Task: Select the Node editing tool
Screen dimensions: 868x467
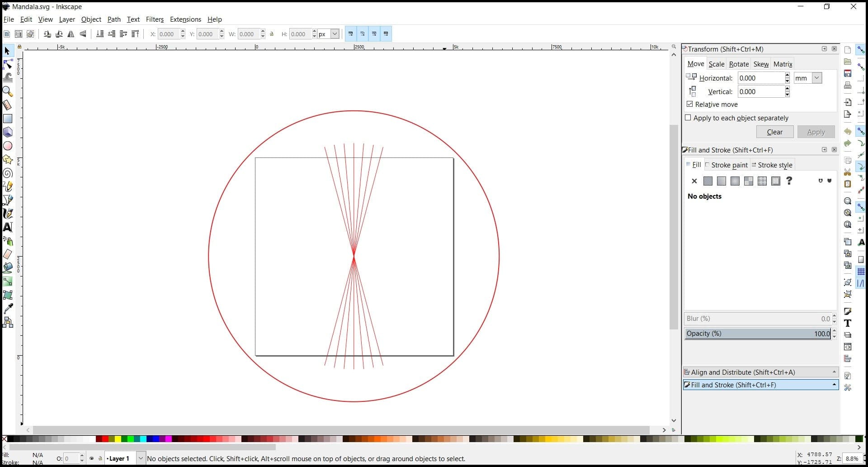Action: [8, 64]
